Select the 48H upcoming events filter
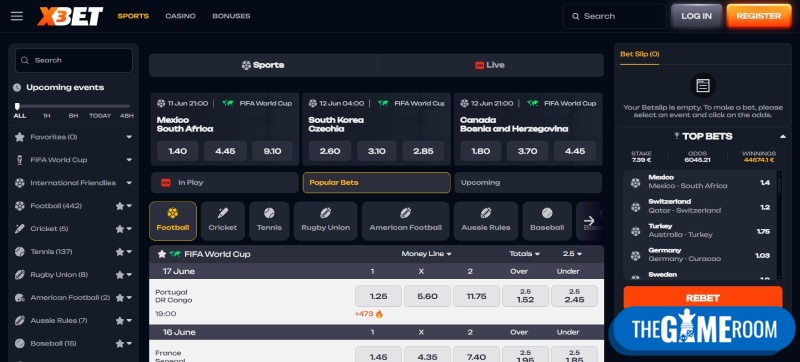800x362 pixels. (127, 116)
